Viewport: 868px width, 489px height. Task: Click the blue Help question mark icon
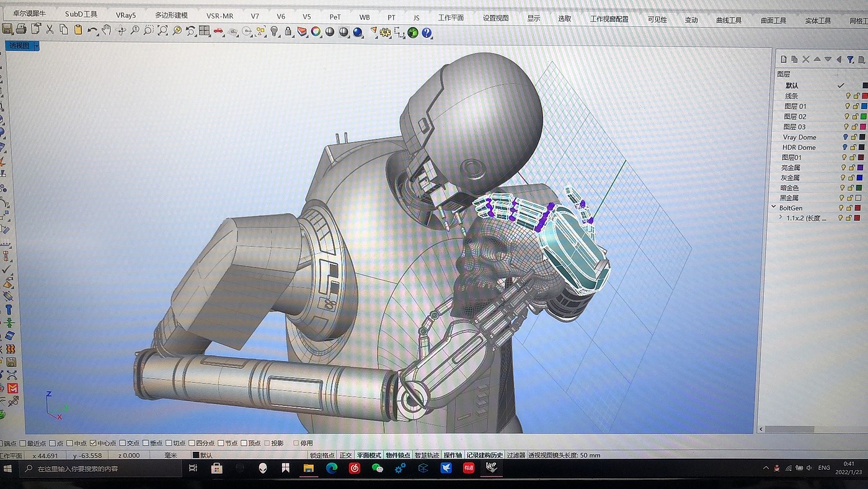coord(427,32)
